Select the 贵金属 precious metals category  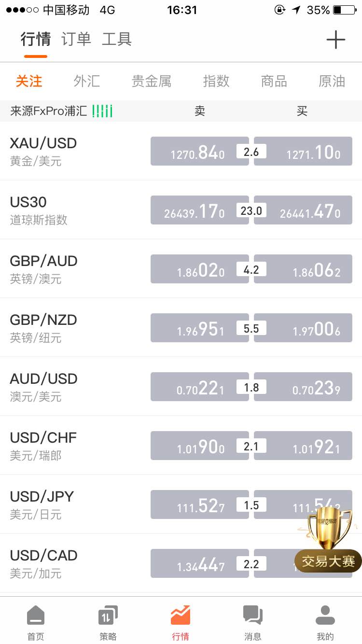[152, 81]
